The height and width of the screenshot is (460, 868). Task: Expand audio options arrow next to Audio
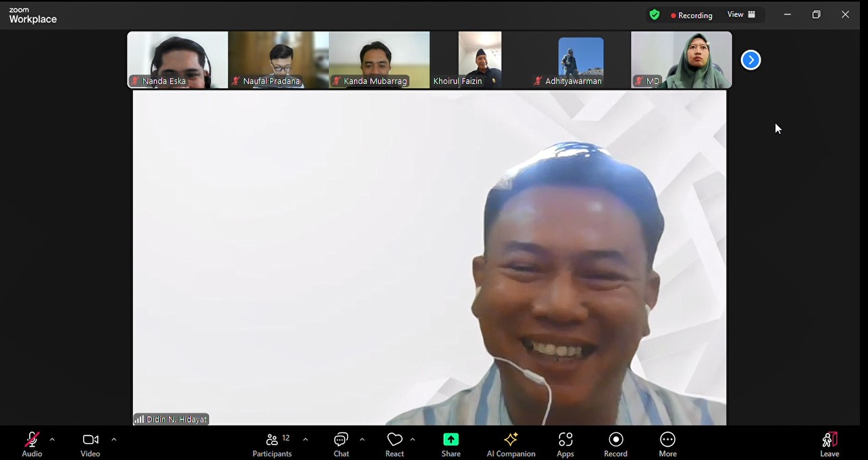pyautogui.click(x=52, y=440)
